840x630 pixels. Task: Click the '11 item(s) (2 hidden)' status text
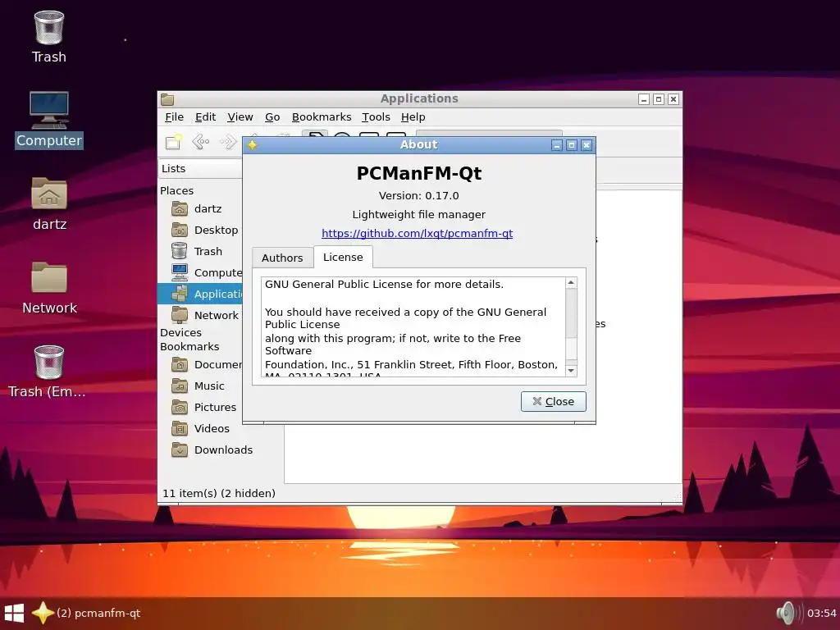pos(218,493)
